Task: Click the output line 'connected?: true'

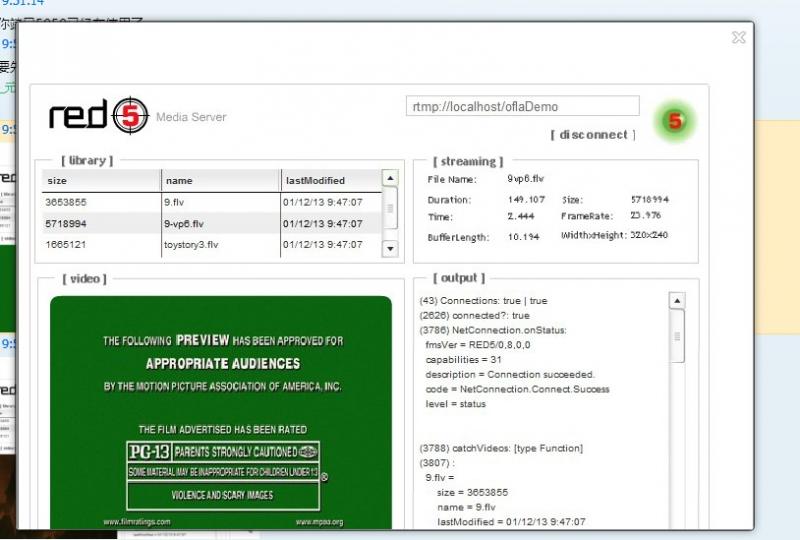Action: pos(474,315)
